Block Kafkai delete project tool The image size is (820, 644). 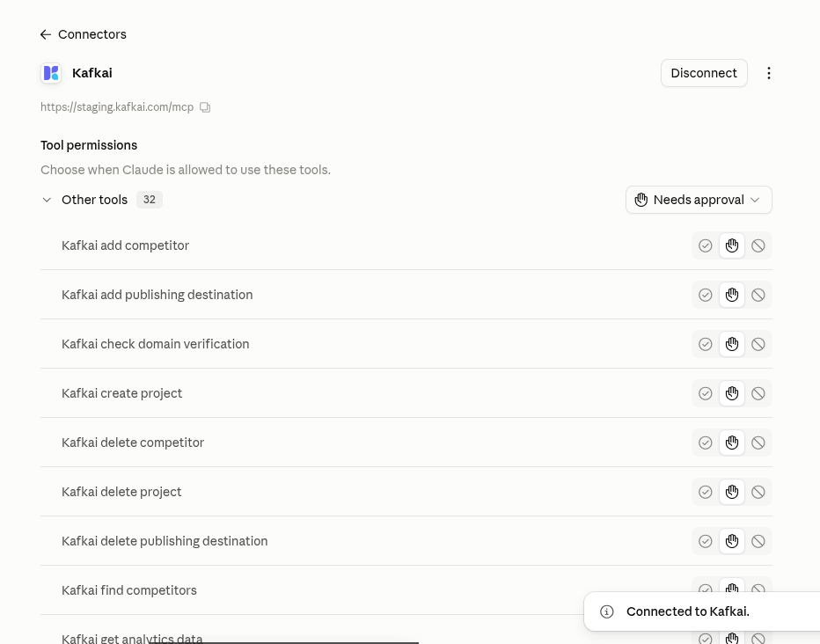758,492
